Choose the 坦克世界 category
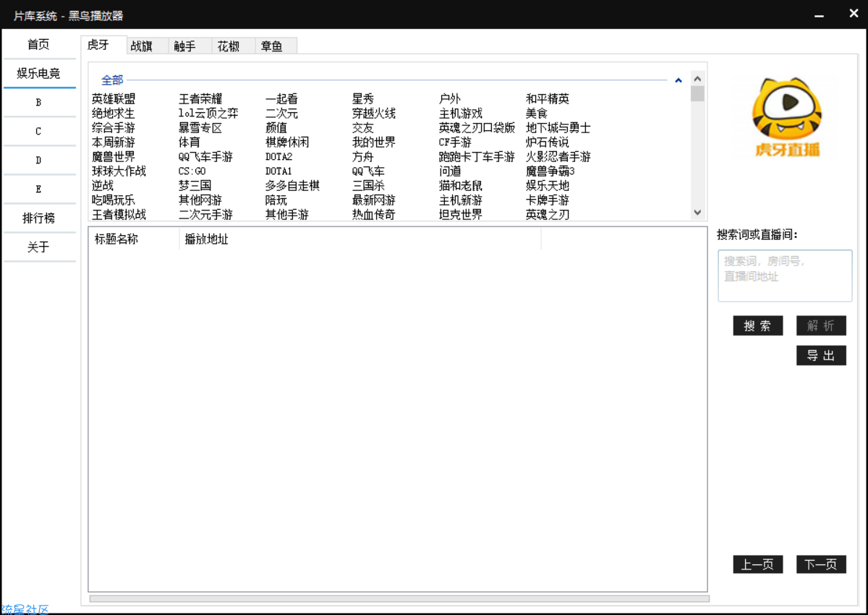868x615 pixels. point(461,215)
